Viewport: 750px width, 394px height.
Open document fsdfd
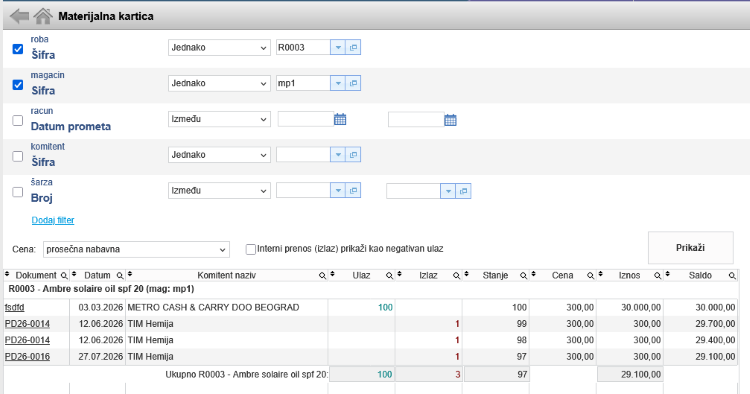pos(14,307)
